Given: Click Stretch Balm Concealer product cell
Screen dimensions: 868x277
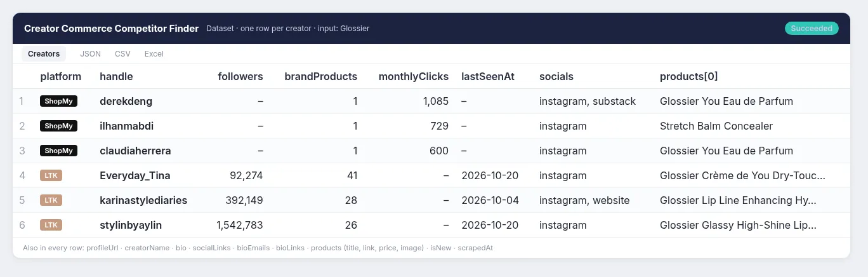Looking at the screenshot, I should (x=716, y=126).
